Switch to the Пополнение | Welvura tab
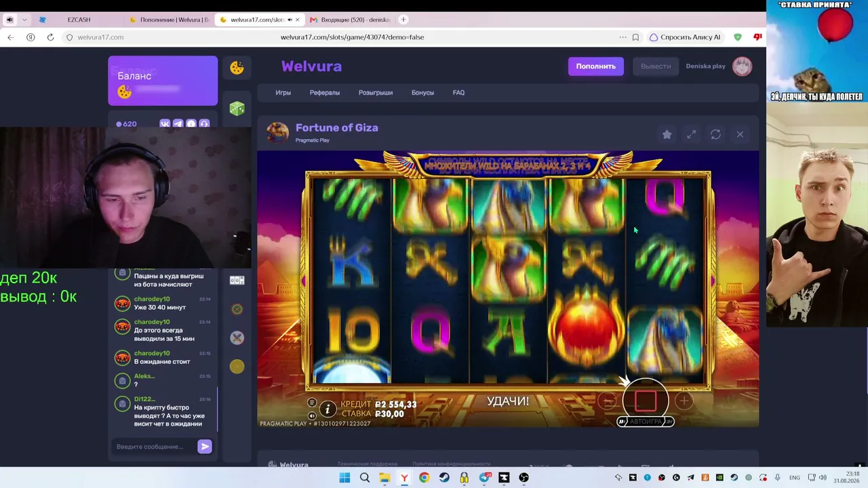Screen dimensions: 868x488 [x=170, y=20]
